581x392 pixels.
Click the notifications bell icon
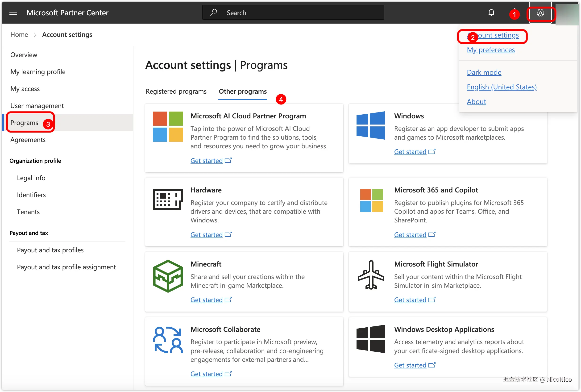point(491,13)
